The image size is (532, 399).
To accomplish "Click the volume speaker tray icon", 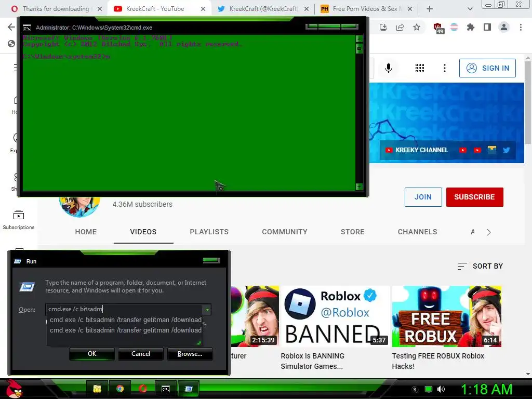I will click(441, 389).
